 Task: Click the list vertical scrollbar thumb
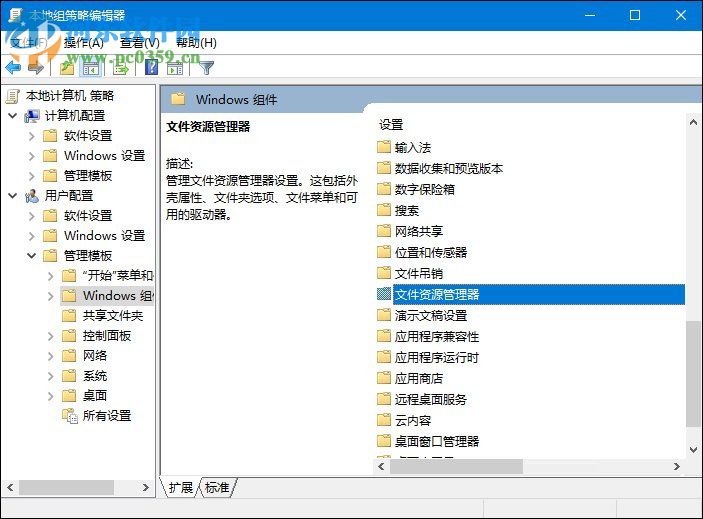pos(693,374)
